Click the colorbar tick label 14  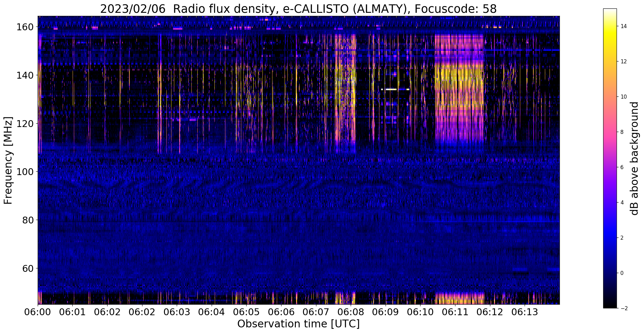coord(624,26)
